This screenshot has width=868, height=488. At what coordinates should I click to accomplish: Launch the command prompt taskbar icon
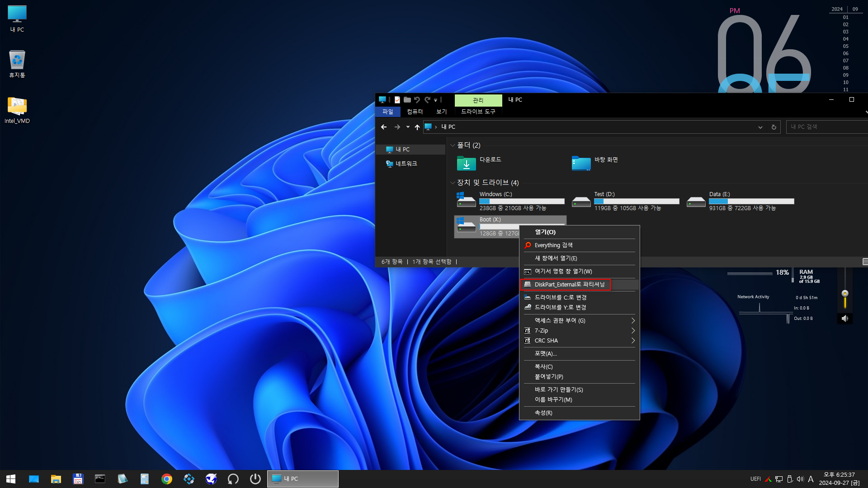pyautogui.click(x=100, y=479)
